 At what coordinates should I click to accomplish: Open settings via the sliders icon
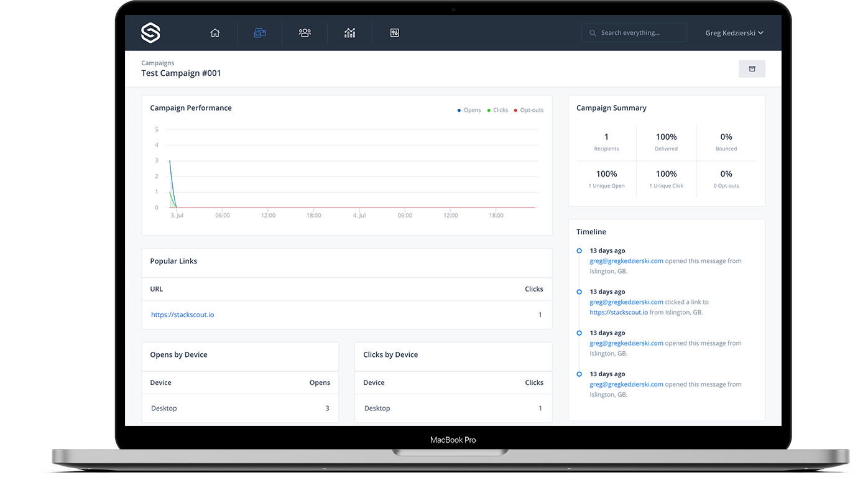tap(394, 32)
